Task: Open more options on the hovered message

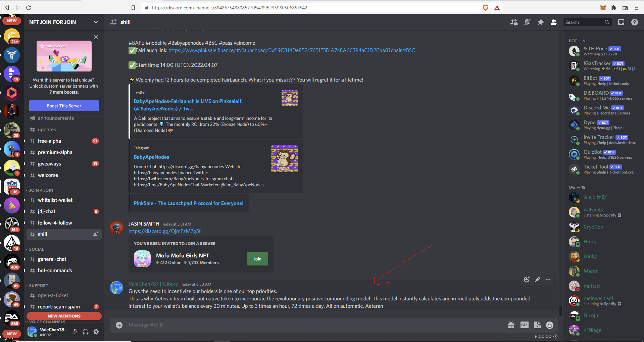Action: pos(548,279)
